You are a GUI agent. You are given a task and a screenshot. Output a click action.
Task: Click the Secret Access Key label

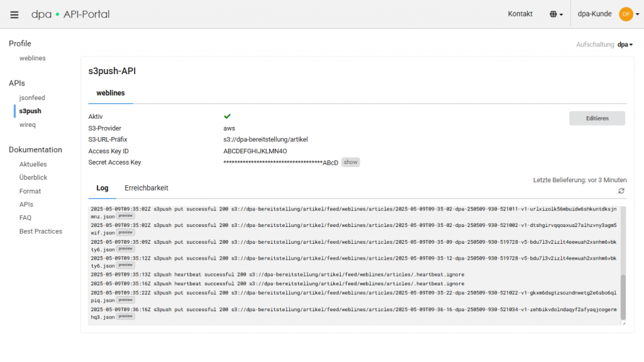coord(114,163)
